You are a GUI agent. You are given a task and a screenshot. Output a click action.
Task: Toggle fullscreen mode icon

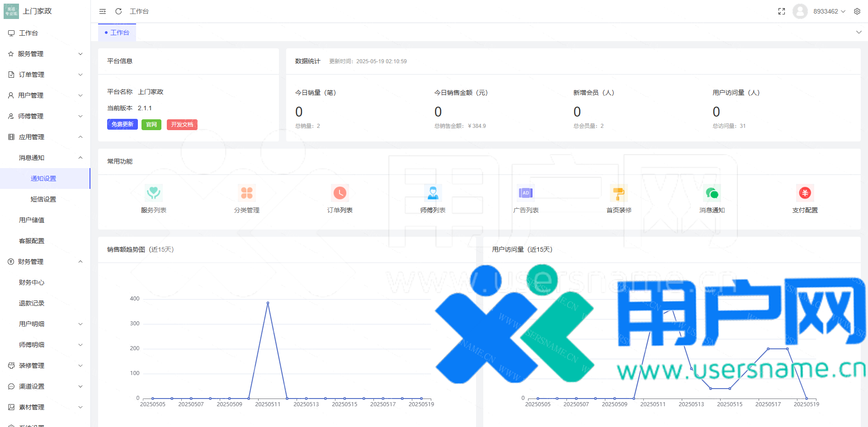point(782,11)
